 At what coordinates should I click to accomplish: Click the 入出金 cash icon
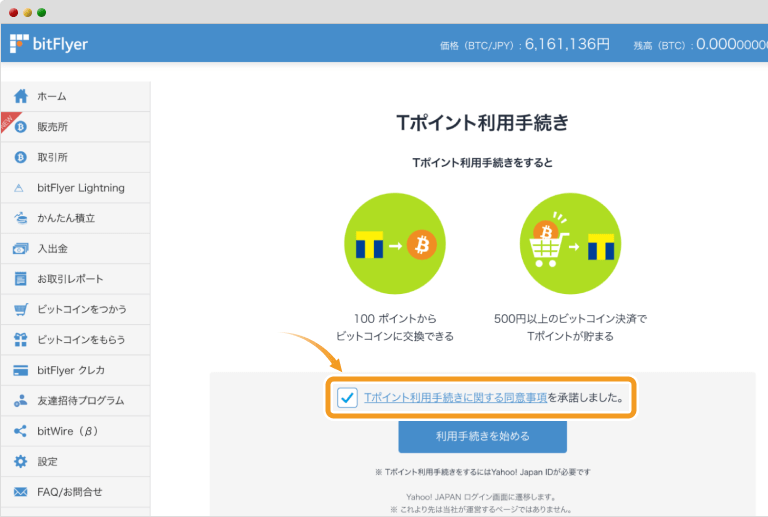coord(21,249)
